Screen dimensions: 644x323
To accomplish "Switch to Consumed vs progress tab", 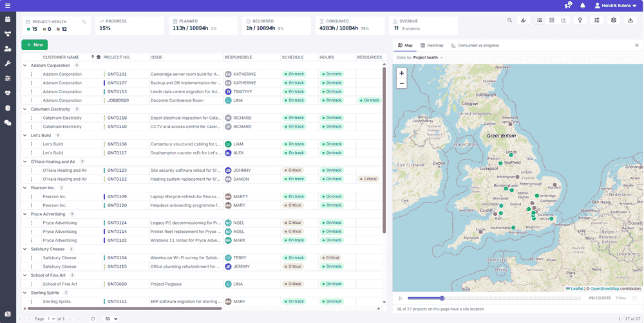I will pyautogui.click(x=475, y=46).
